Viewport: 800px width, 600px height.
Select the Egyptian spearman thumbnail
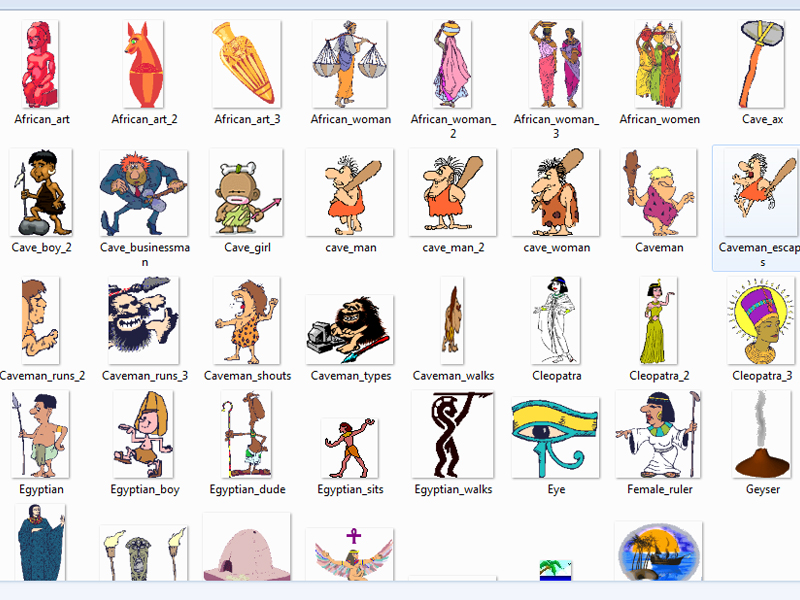(41, 435)
